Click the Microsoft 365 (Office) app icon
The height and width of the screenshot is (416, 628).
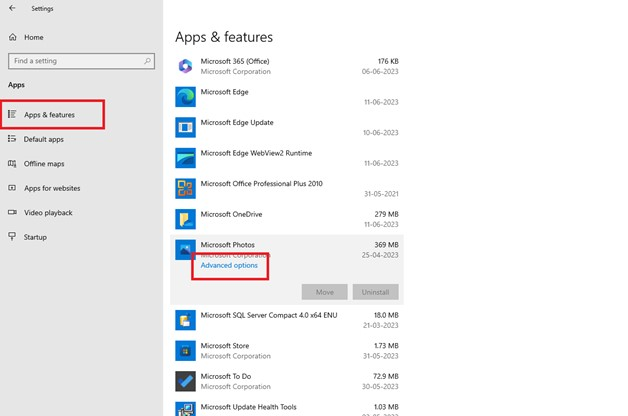(x=185, y=66)
